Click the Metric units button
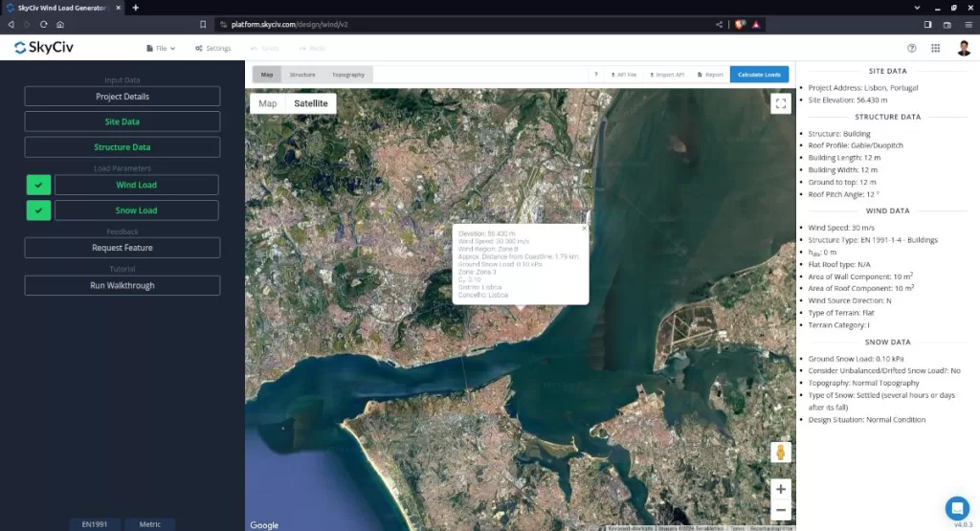The width and height of the screenshot is (980, 531). point(149,524)
